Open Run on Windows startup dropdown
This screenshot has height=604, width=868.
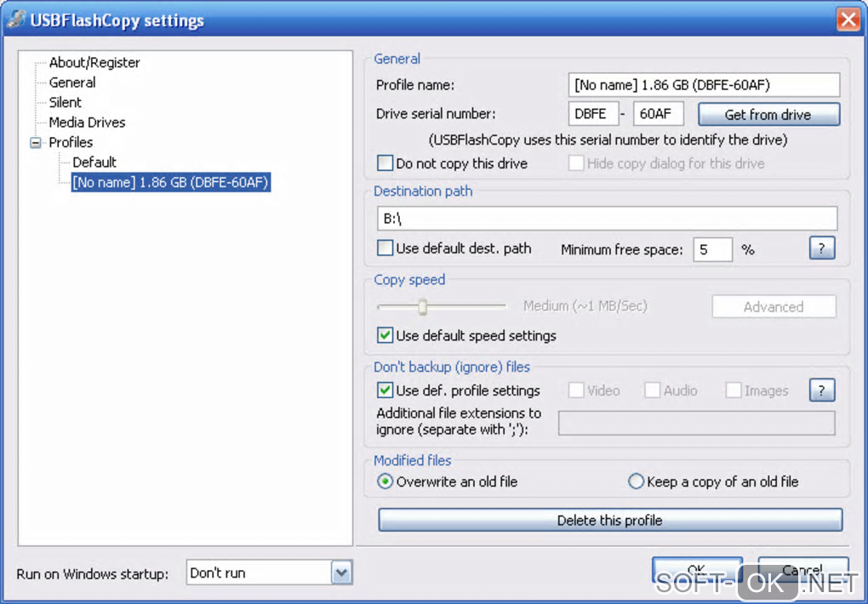click(341, 573)
